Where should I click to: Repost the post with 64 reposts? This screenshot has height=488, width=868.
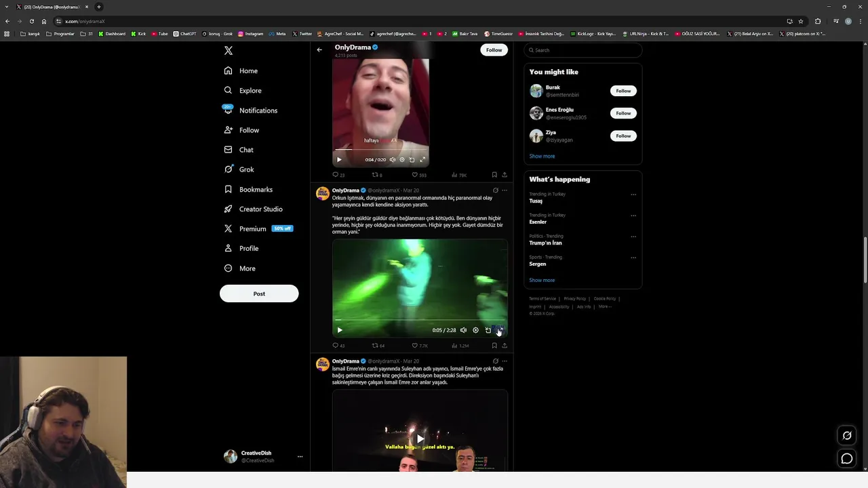pyautogui.click(x=378, y=346)
